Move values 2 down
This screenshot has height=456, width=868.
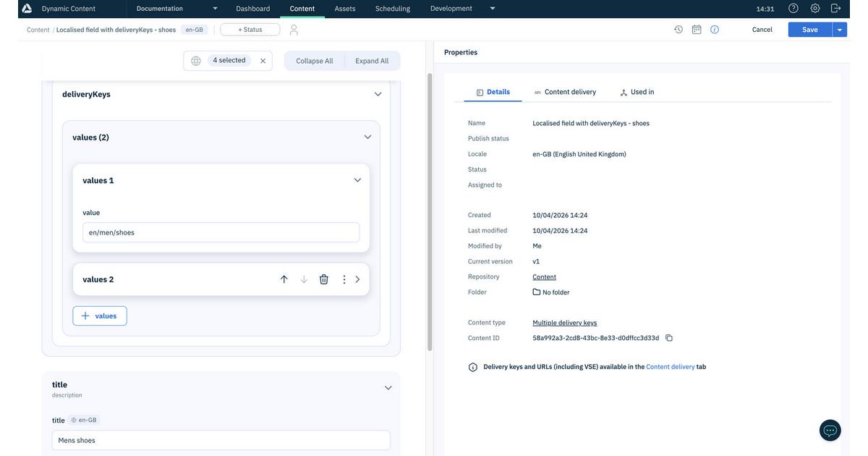point(304,279)
